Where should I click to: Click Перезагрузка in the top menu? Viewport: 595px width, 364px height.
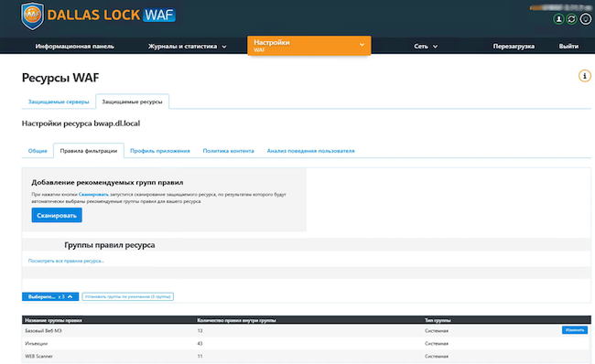coord(514,47)
